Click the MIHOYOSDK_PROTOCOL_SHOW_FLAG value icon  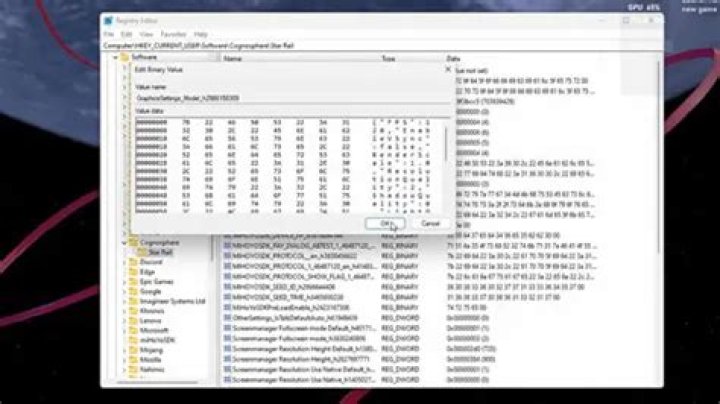click(x=227, y=276)
